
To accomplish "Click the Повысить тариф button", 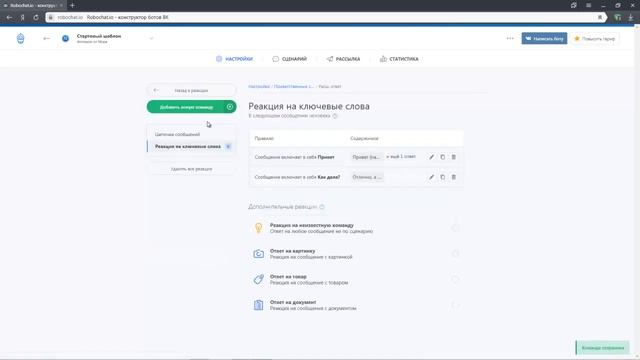I will (595, 39).
